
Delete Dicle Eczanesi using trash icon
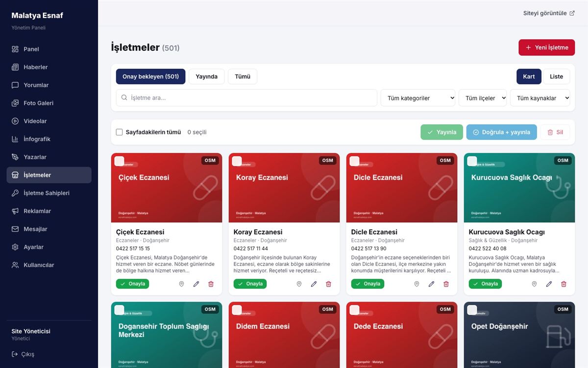coord(446,284)
